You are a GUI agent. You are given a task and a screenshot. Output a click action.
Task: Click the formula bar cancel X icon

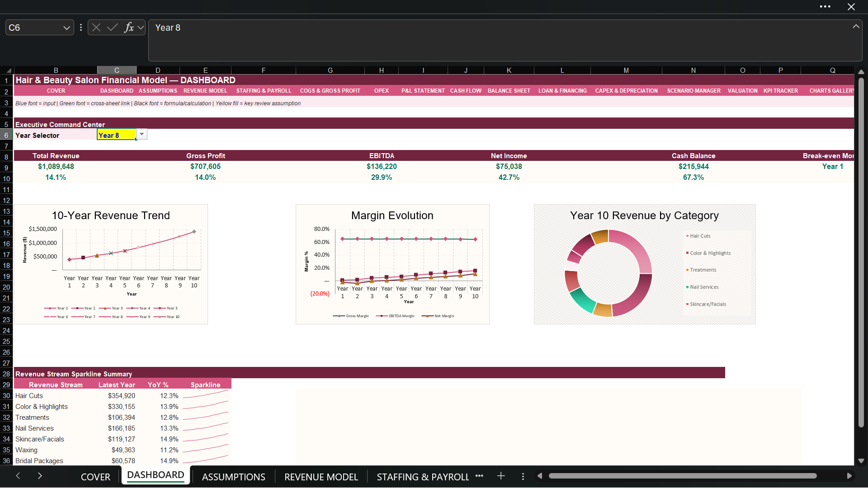tap(96, 28)
